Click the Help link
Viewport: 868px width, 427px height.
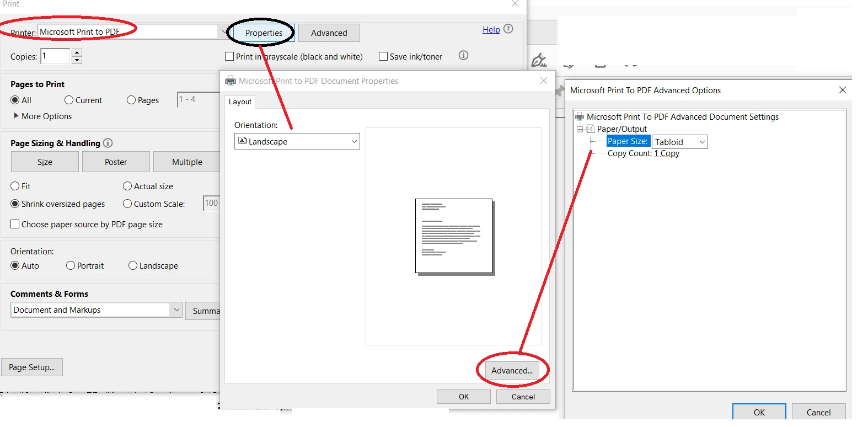(x=491, y=29)
